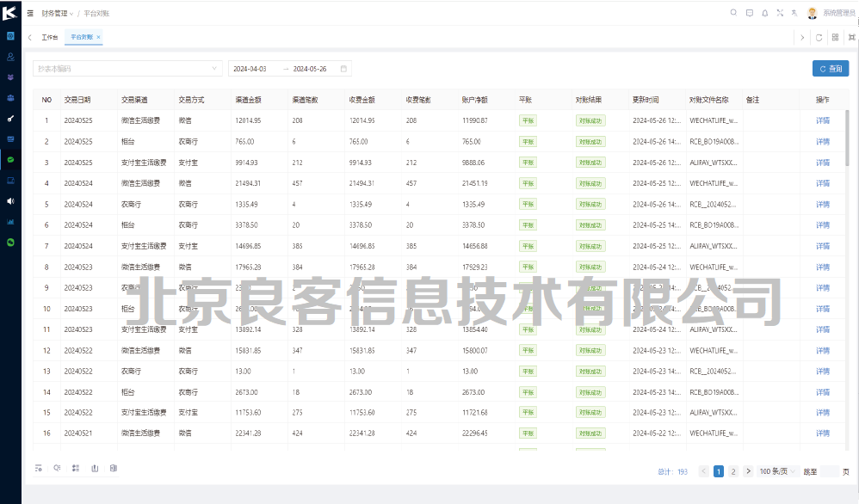Click the language translate icon
Viewport: 859px width, 504px height.
(794, 13)
